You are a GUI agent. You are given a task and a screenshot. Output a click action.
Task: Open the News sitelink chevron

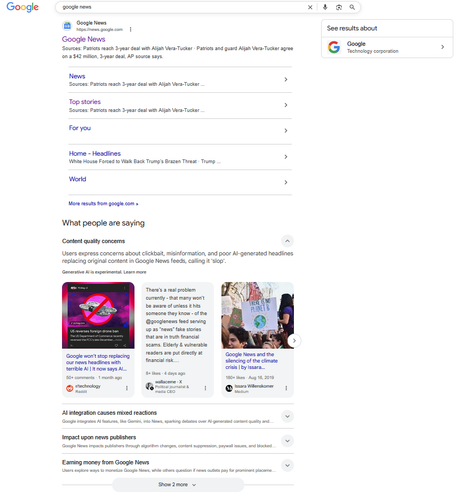[286, 80]
